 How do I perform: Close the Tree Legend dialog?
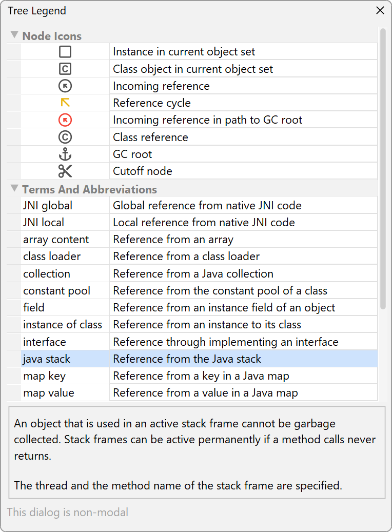[380, 10]
